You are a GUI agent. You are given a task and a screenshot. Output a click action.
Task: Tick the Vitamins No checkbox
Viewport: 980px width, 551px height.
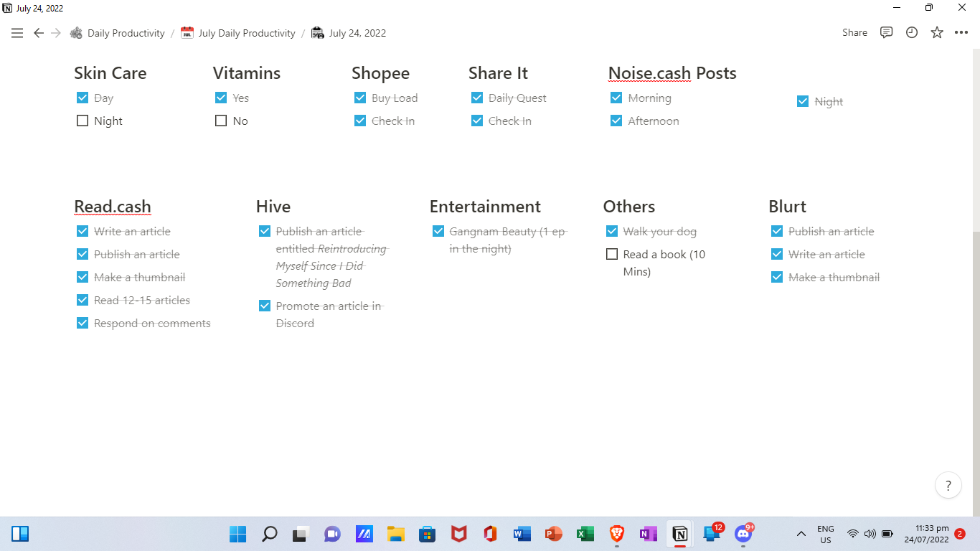221,121
